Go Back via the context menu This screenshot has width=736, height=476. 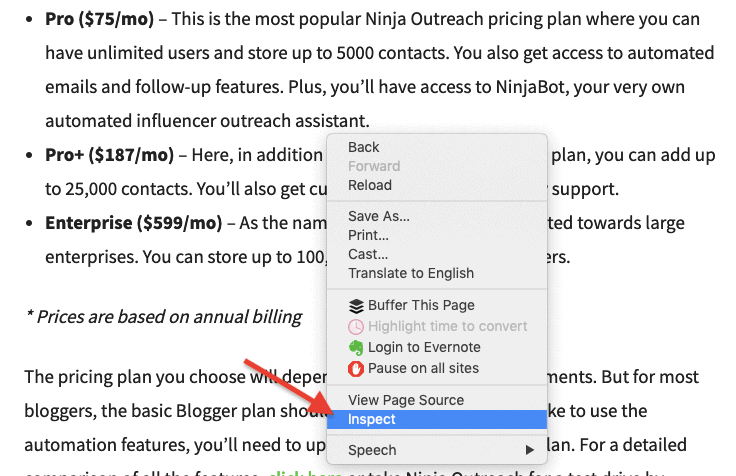tap(363, 148)
